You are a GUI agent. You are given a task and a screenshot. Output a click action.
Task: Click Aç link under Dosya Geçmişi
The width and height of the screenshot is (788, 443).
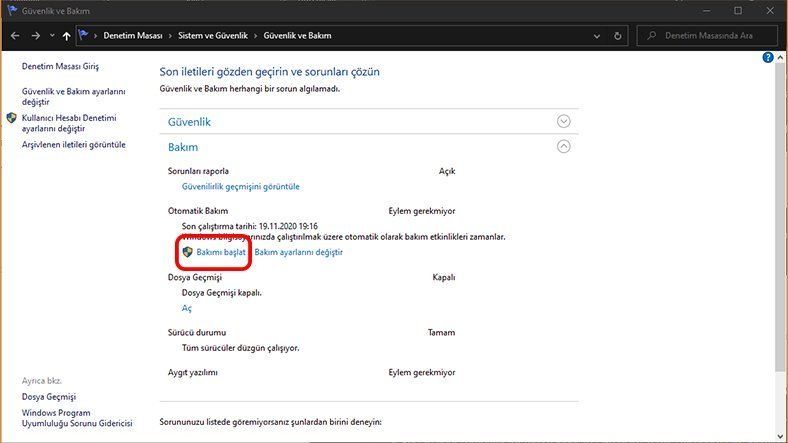click(186, 309)
